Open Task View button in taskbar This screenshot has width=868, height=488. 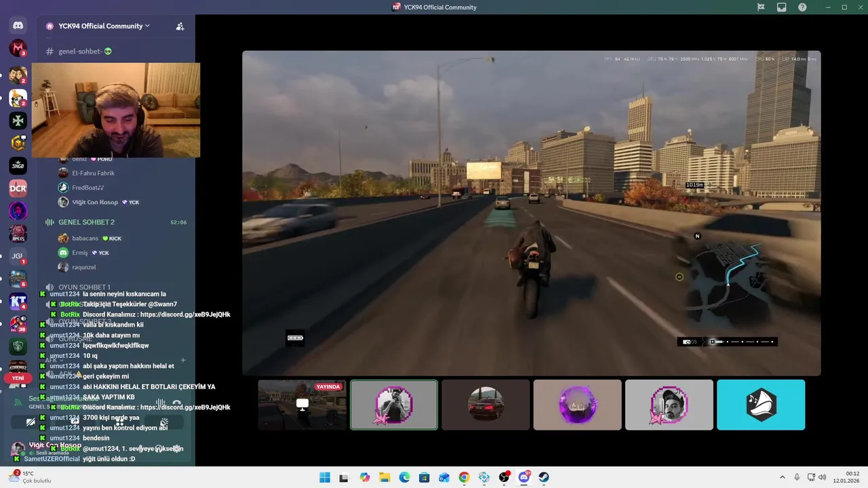pos(344,477)
